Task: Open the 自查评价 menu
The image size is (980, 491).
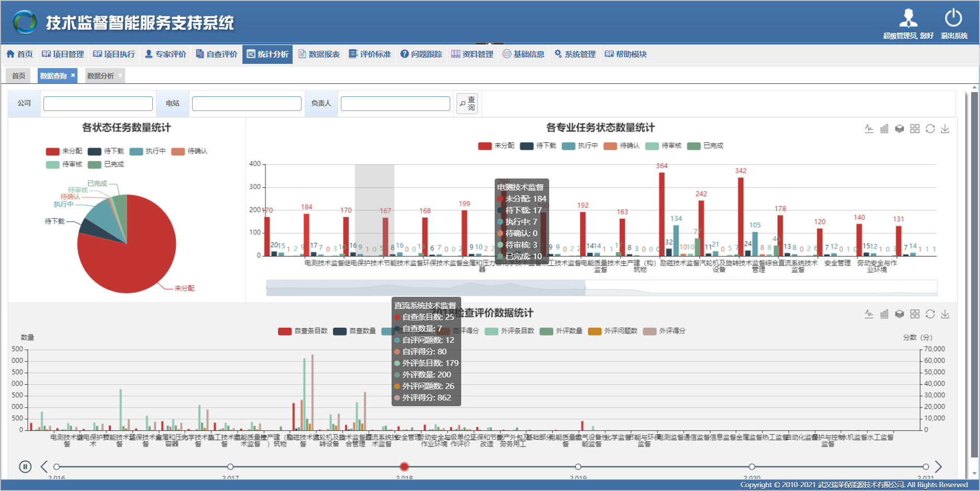Action: [217, 54]
